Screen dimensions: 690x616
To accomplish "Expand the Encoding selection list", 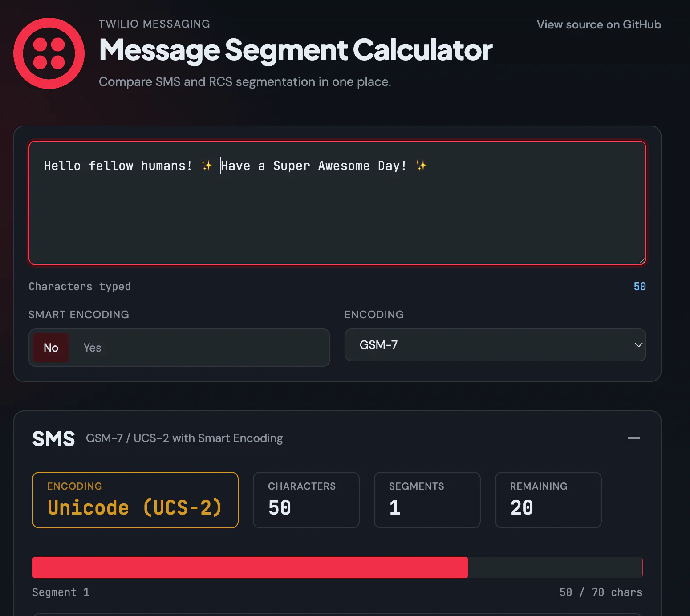I will point(495,345).
